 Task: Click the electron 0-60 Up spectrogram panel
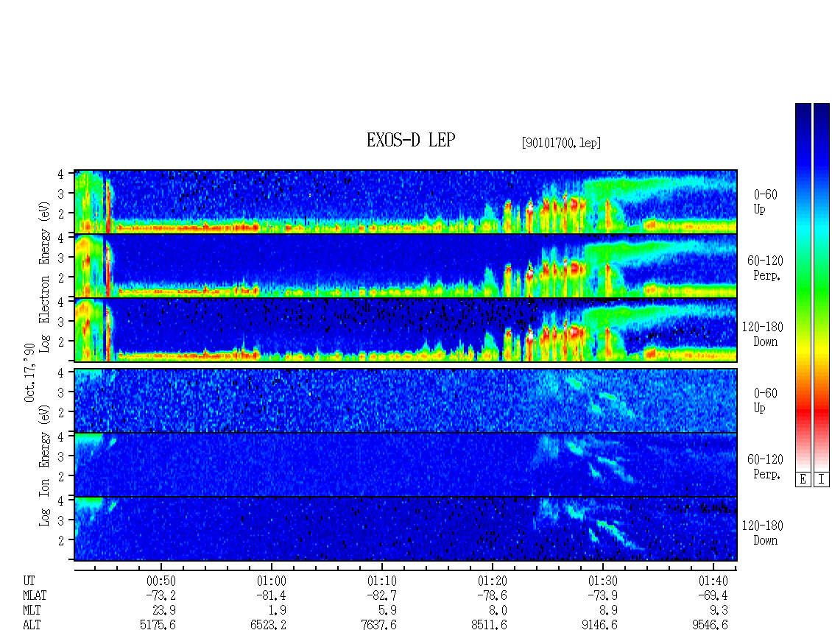[x=406, y=202]
